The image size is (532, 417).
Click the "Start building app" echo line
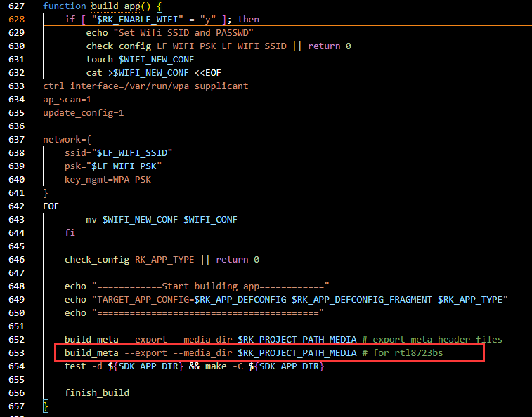coord(197,286)
